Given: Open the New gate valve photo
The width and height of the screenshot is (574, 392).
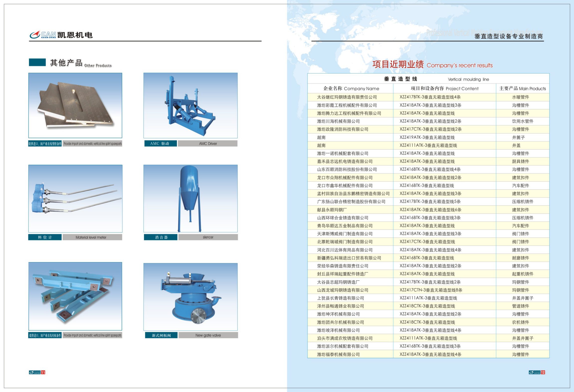Looking at the screenshot, I should click(190, 297).
